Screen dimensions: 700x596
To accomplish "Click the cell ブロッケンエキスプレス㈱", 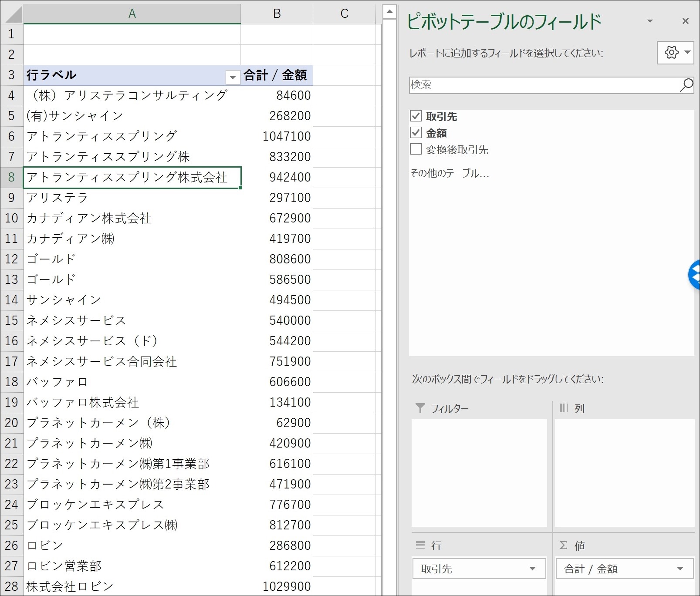I will [x=132, y=525].
